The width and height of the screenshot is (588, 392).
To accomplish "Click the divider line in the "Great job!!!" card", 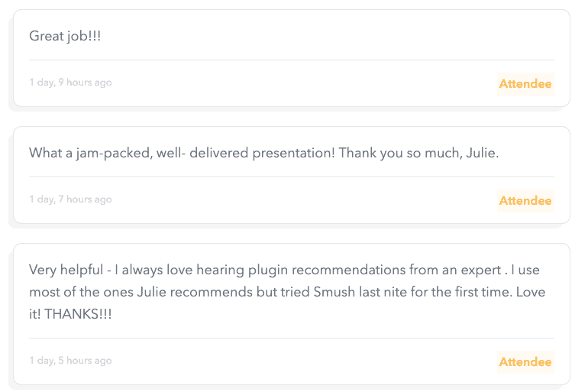I will [x=291, y=60].
